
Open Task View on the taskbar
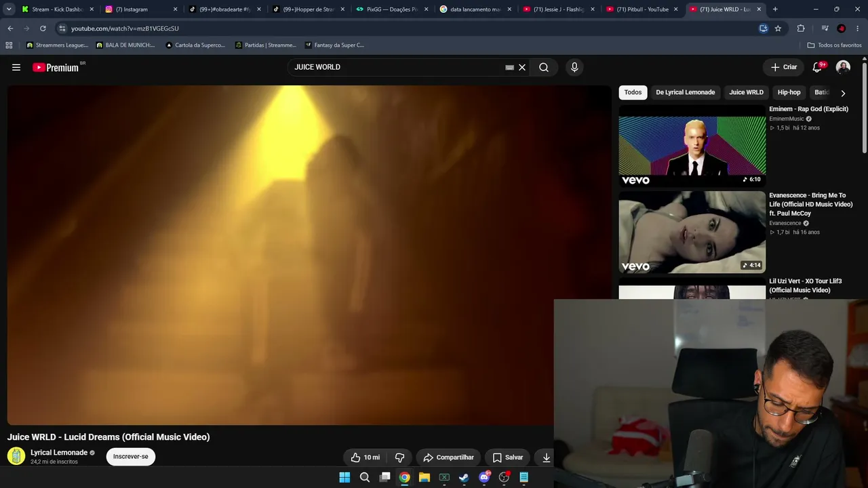(x=384, y=477)
